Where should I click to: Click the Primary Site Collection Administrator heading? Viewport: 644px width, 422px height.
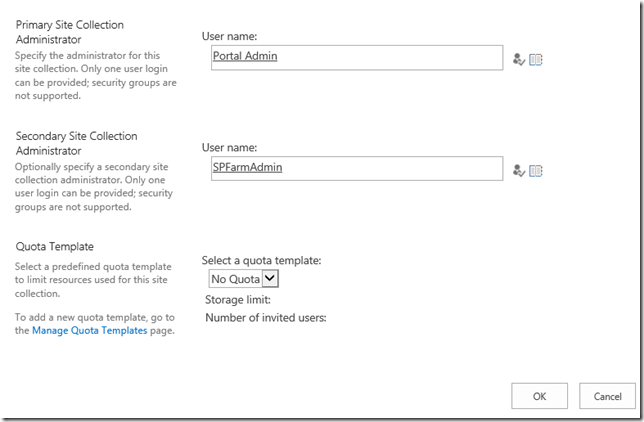[76, 32]
